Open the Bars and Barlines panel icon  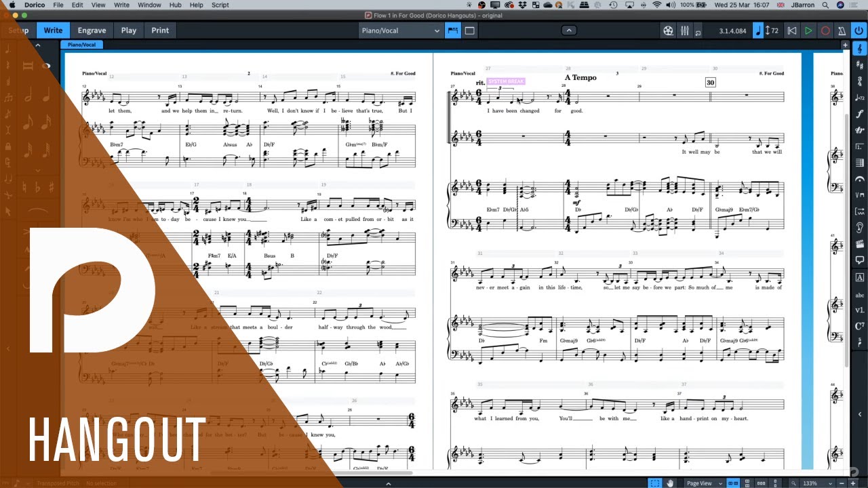tap(860, 163)
